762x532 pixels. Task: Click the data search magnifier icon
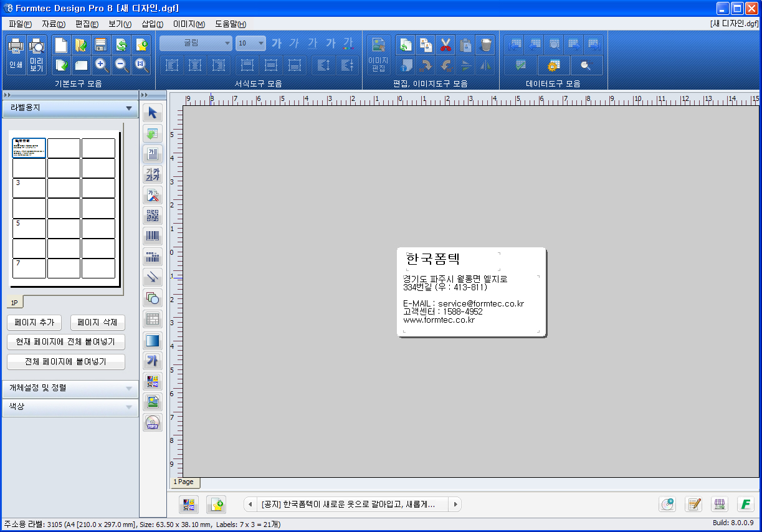click(586, 65)
